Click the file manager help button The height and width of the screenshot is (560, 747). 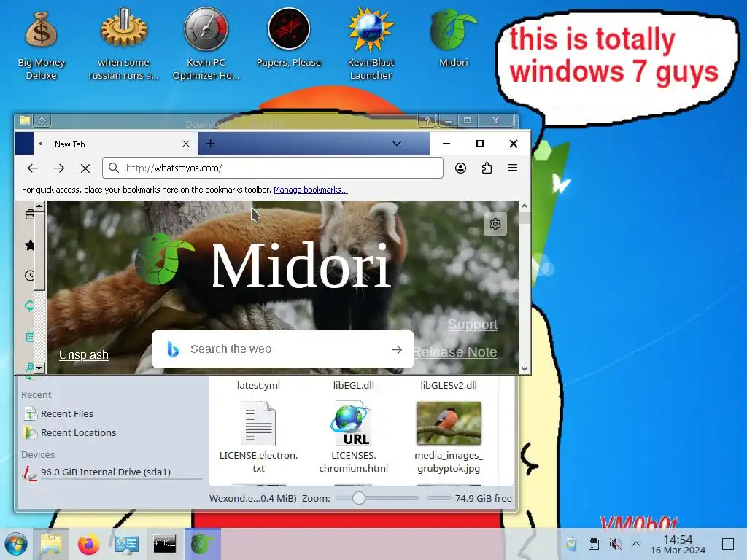click(x=427, y=121)
